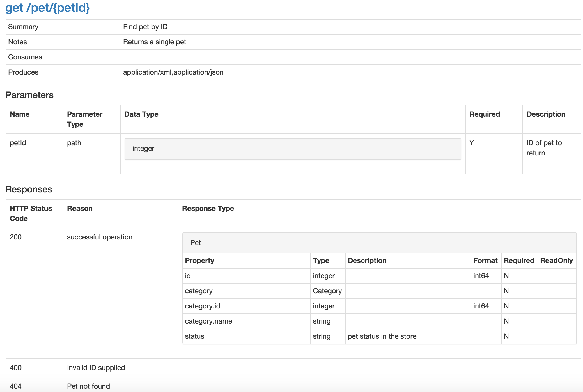Viewport: 583px width, 392px height.
Task: Click the Parameters section heading
Action: (x=29, y=95)
